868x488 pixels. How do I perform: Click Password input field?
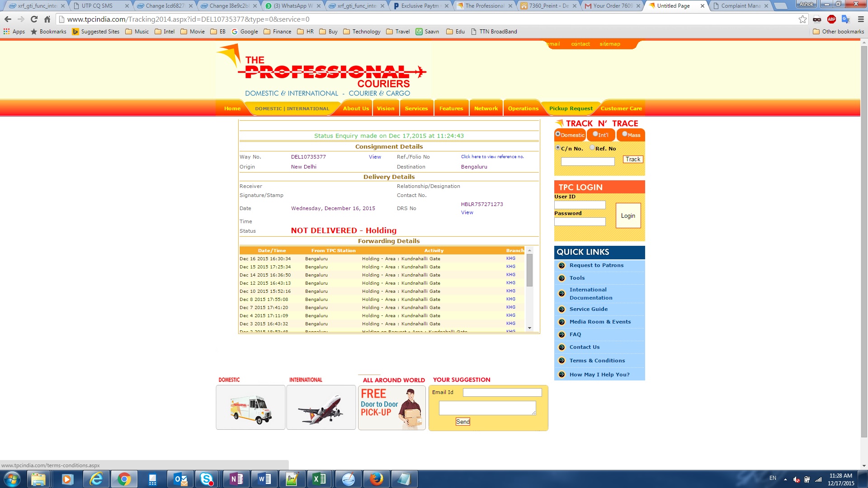point(580,222)
